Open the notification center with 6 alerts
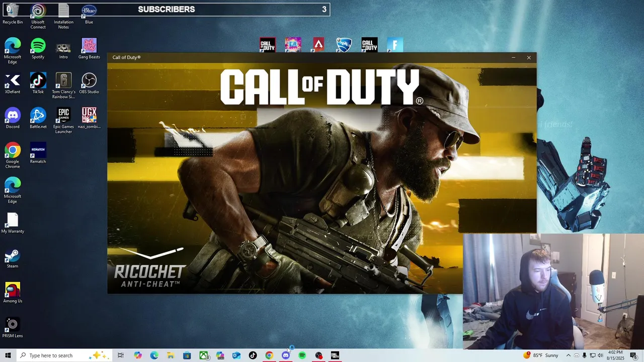Screen dimensions: 644x362 634,355
